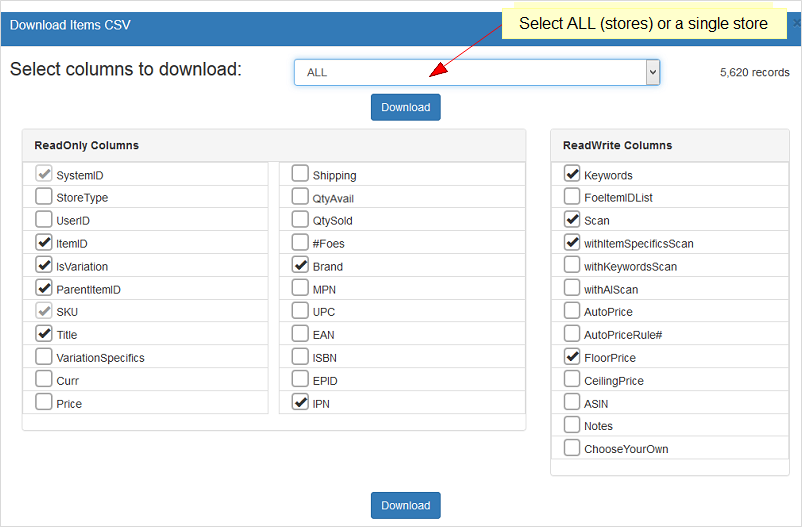Check the ChooseYourOwn checkbox
Viewport: 802px width, 527px height.
pos(572,448)
